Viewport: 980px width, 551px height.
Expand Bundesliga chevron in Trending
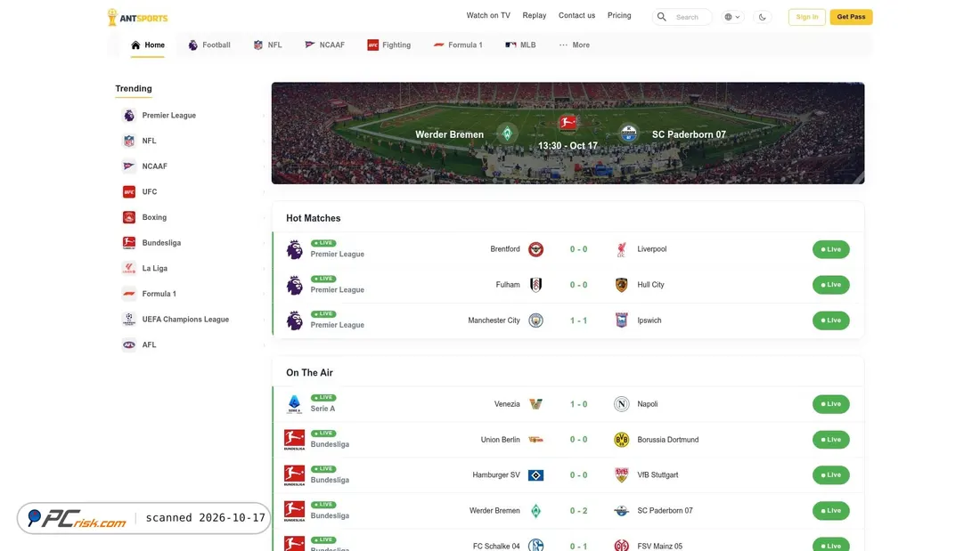(x=263, y=243)
